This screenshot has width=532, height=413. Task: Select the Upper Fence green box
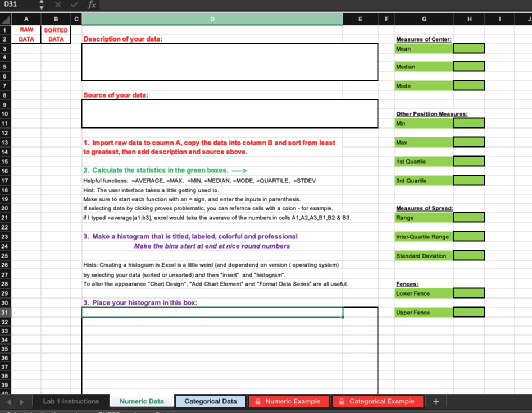pyautogui.click(x=469, y=312)
